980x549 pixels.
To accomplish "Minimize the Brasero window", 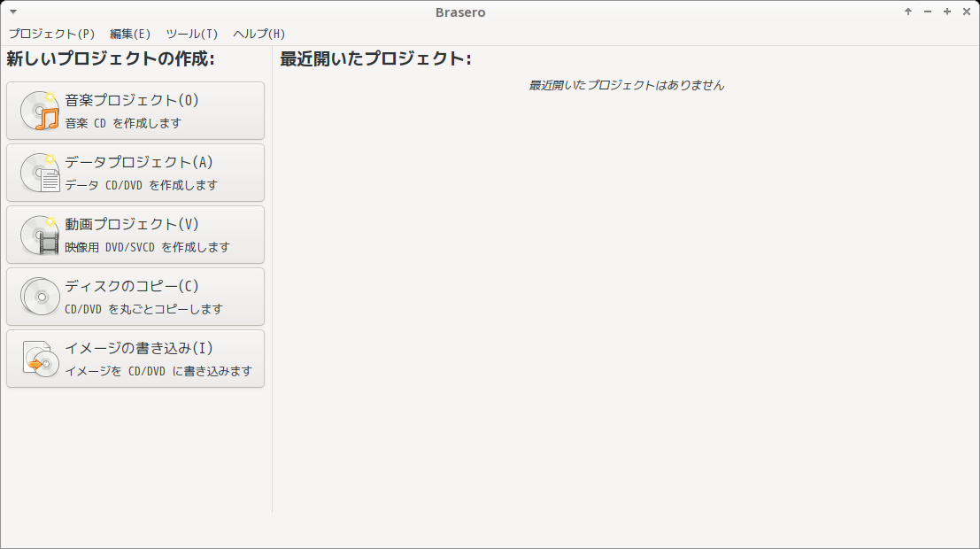I will 928,12.
